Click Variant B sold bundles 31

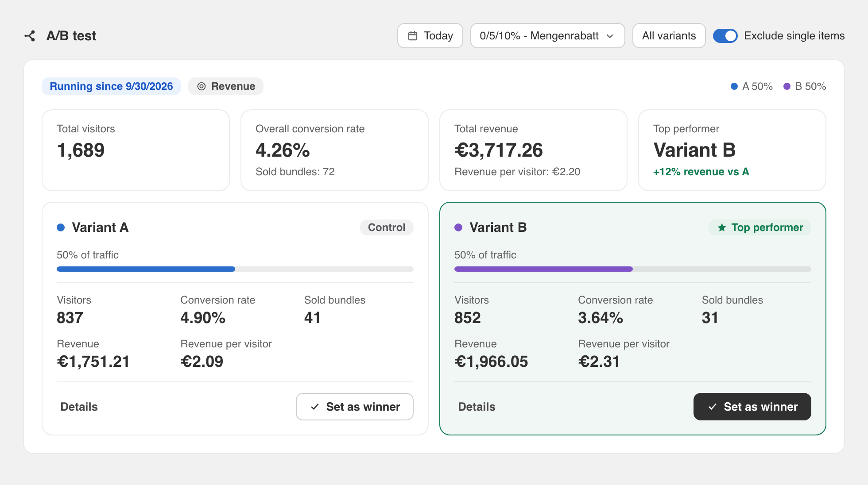(710, 318)
